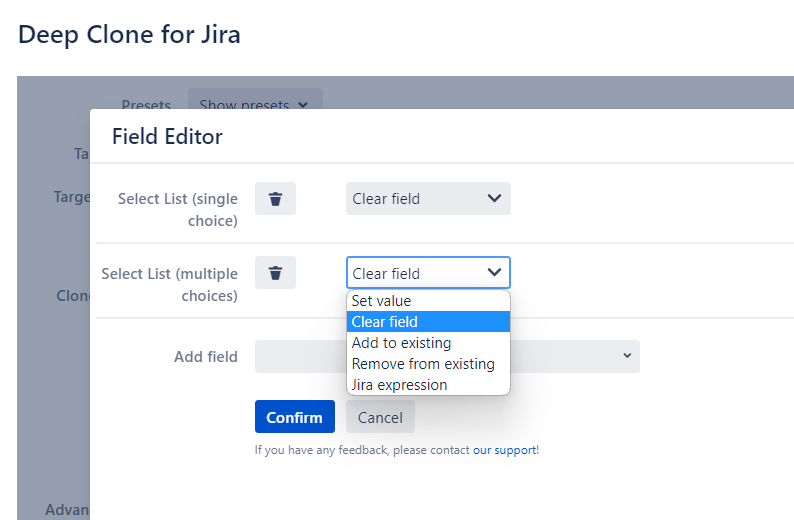This screenshot has height=520, width=794.
Task: Delete the Select List (multiple choices) field
Action: click(275, 273)
